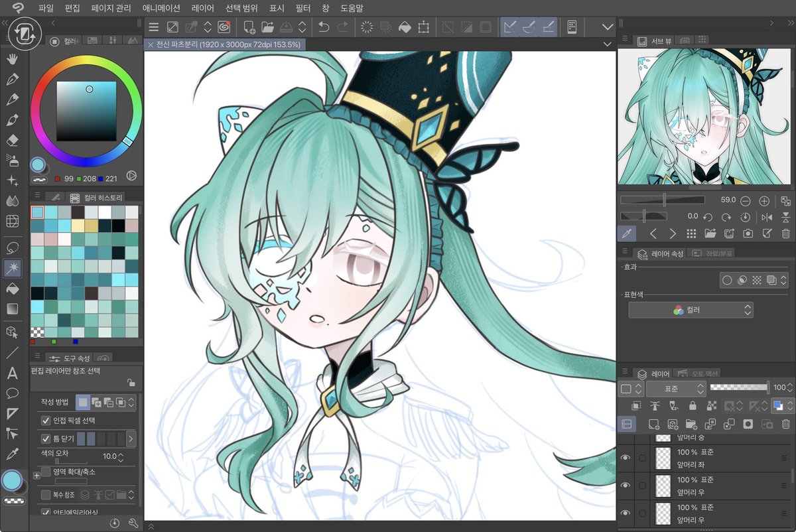
Task: Hide the 앞머리 좌 layer
Action: pyautogui.click(x=625, y=458)
